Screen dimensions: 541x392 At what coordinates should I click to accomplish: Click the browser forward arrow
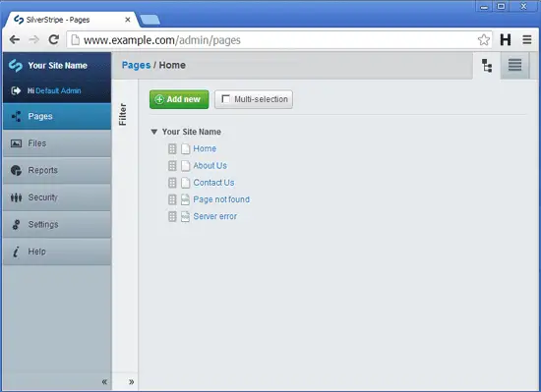tap(33, 40)
